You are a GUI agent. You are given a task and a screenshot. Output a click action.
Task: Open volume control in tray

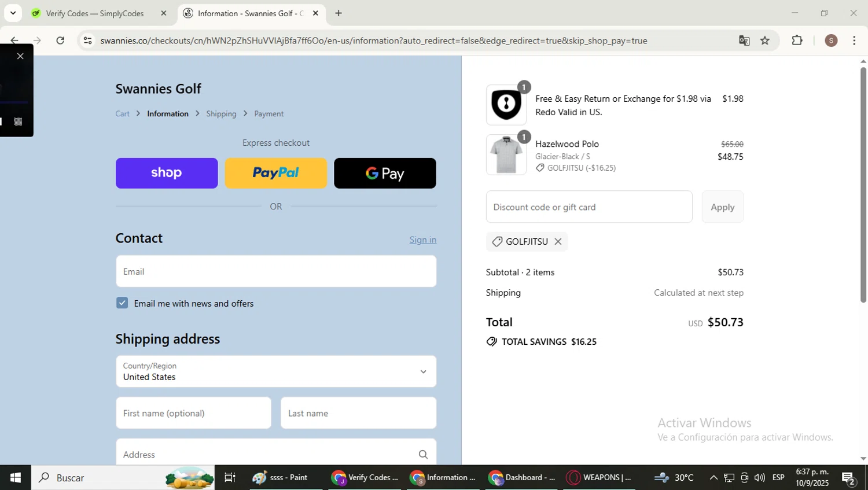[760, 478]
